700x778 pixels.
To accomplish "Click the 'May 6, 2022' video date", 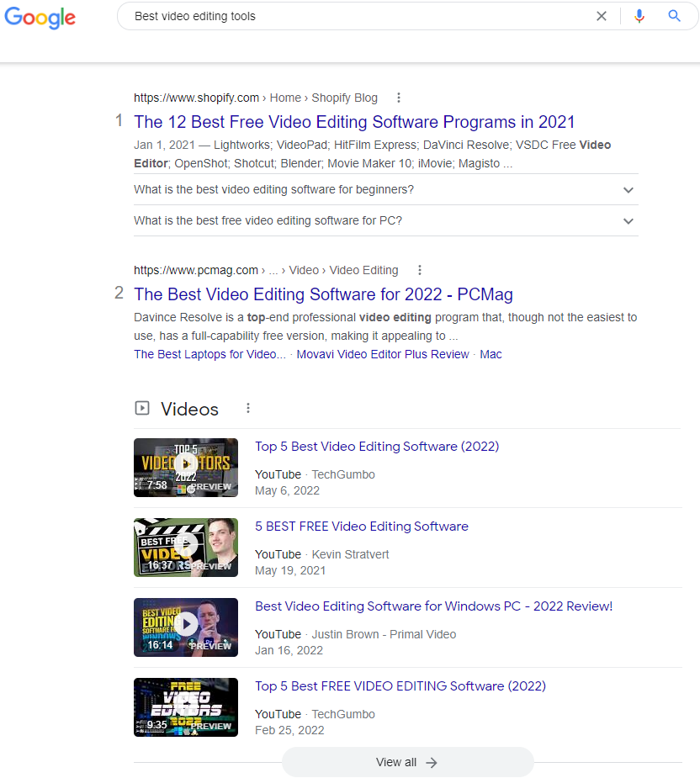I will coord(287,490).
